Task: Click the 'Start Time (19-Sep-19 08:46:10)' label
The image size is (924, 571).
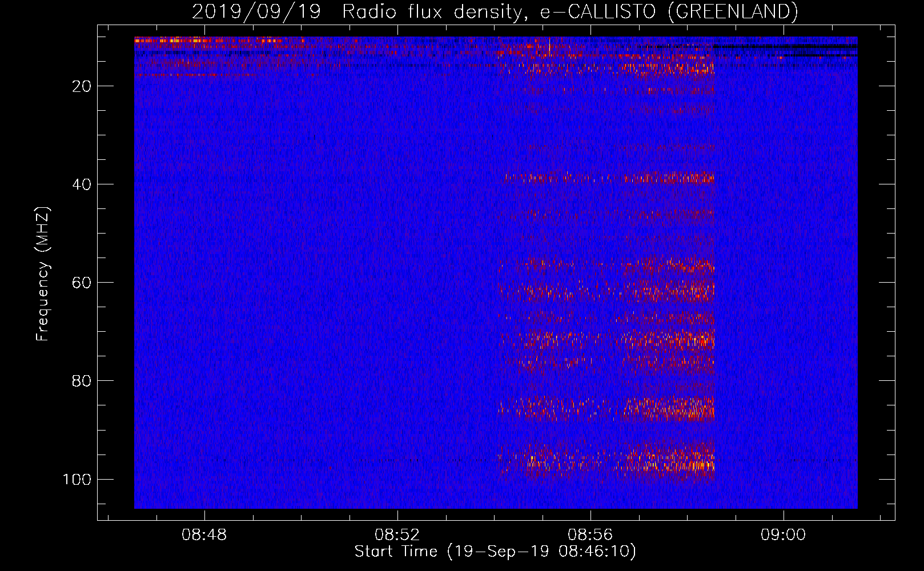Action: (x=495, y=552)
